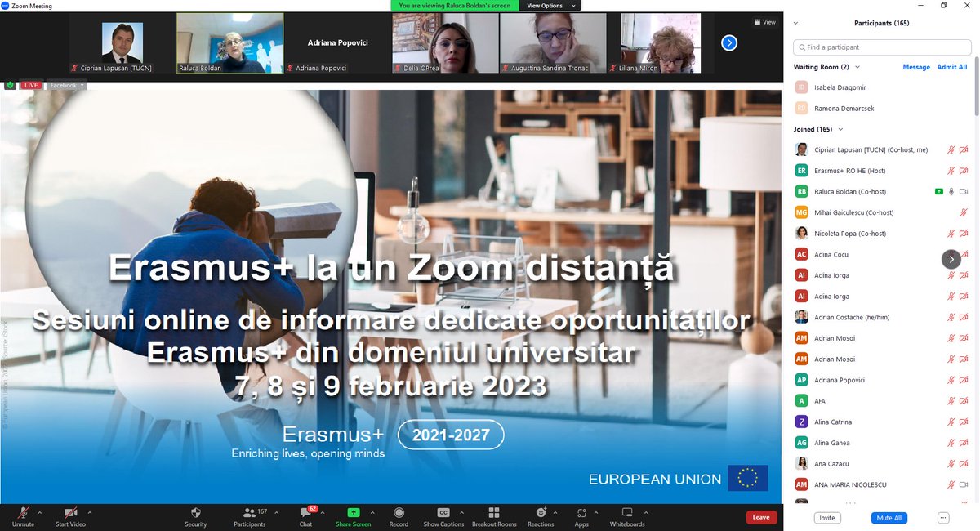The height and width of the screenshot is (531, 980).
Task: Click the green Share Screen icon
Action: tap(354, 512)
